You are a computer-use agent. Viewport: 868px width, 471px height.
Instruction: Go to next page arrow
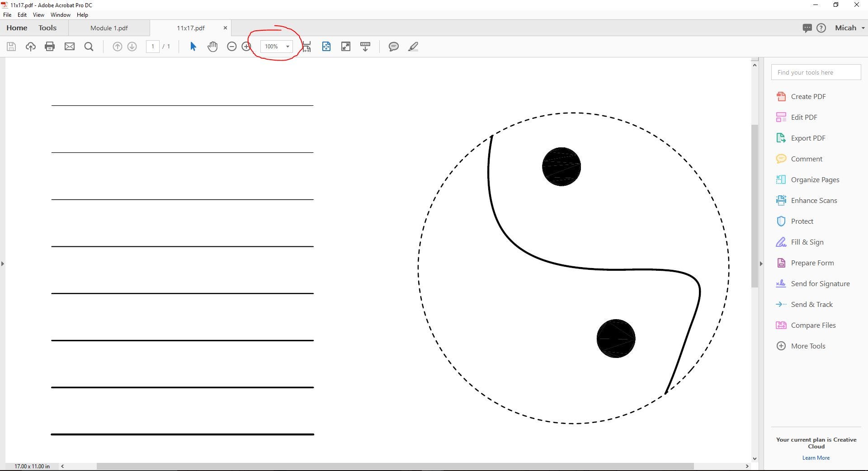[x=132, y=47]
